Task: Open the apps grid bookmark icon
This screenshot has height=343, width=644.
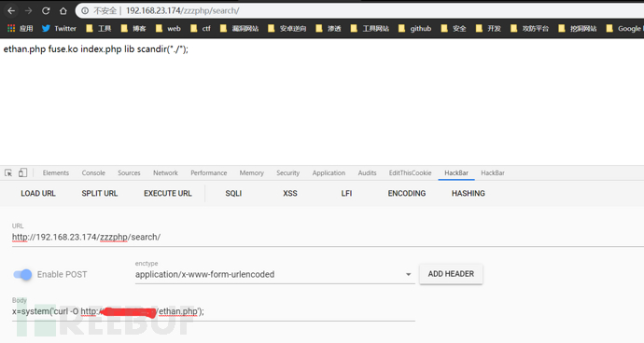Action: [x=11, y=28]
